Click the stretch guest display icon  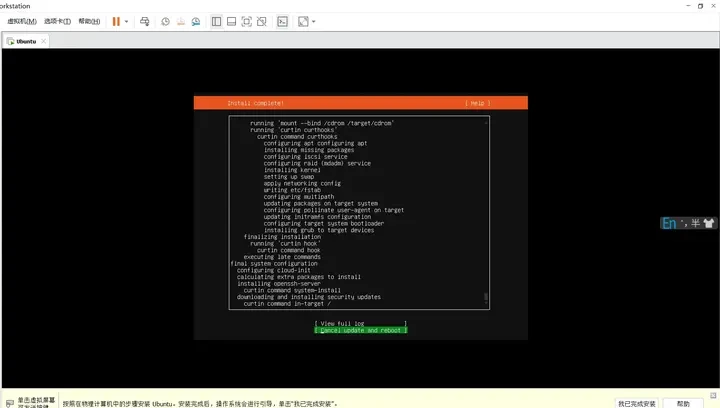point(303,22)
